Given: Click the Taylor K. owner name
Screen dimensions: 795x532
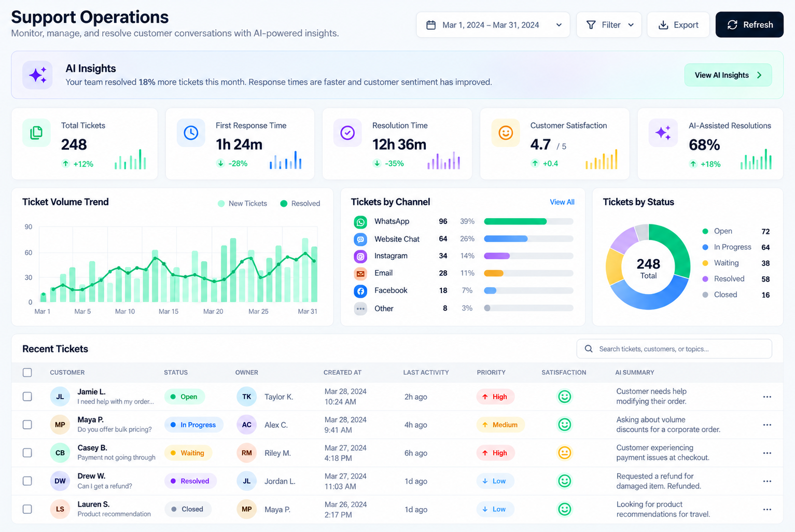Looking at the screenshot, I should pyautogui.click(x=279, y=397).
